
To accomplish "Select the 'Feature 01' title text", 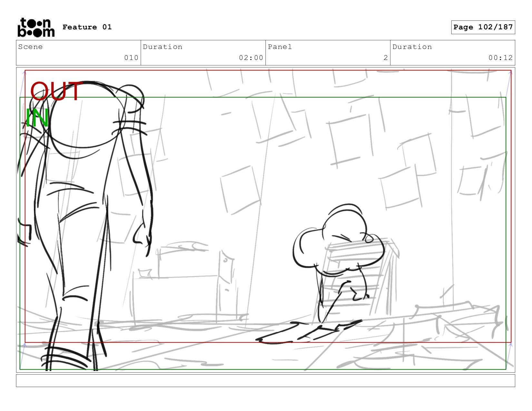I will click(x=87, y=27).
